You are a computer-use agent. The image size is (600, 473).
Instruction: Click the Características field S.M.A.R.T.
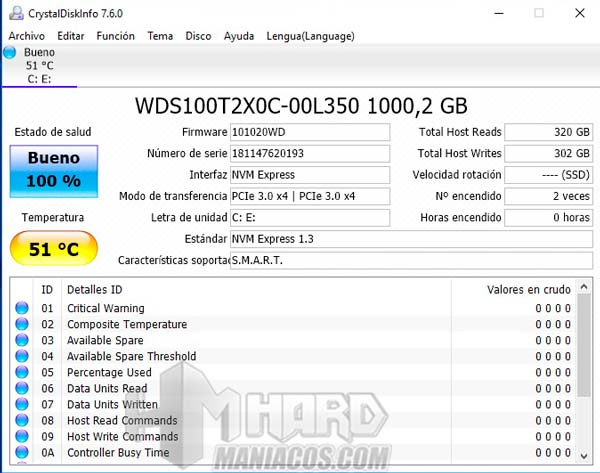tap(411, 261)
